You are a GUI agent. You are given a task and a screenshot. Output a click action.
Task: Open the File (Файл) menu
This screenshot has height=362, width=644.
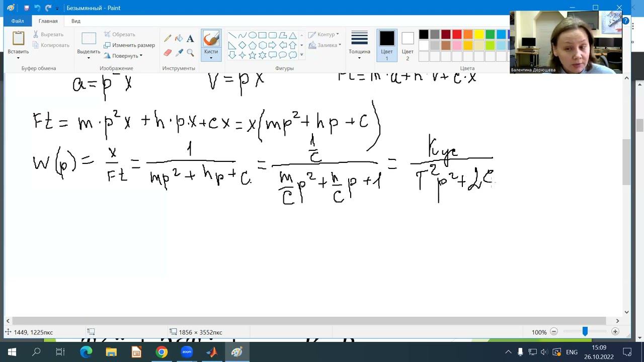click(x=18, y=21)
